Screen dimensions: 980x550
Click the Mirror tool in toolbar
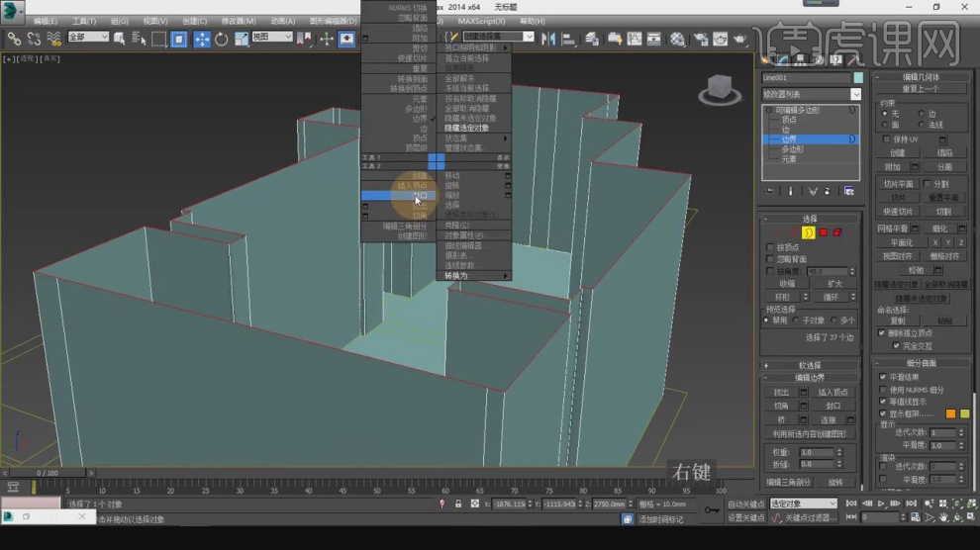point(548,40)
